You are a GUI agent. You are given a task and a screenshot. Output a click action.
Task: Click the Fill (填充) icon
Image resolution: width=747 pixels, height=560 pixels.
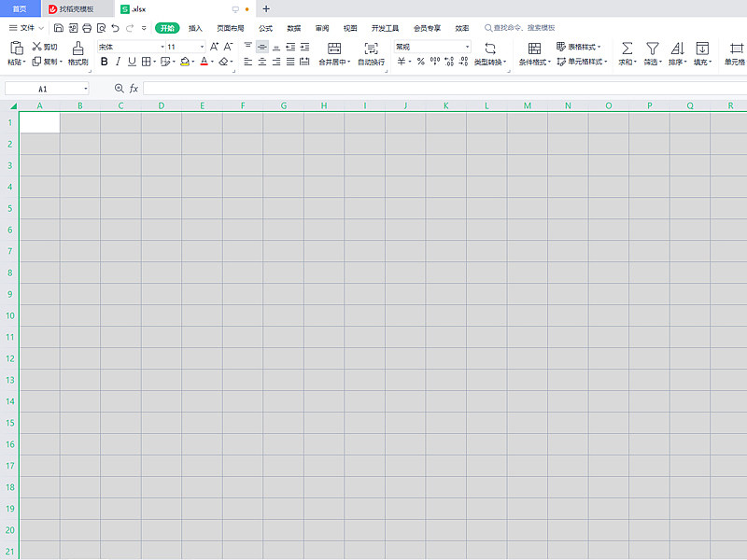tap(702, 49)
